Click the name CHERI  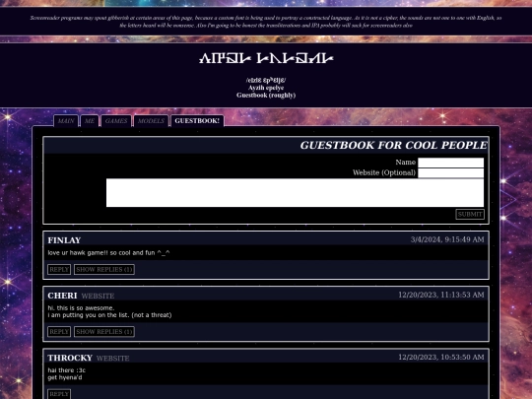point(62,296)
